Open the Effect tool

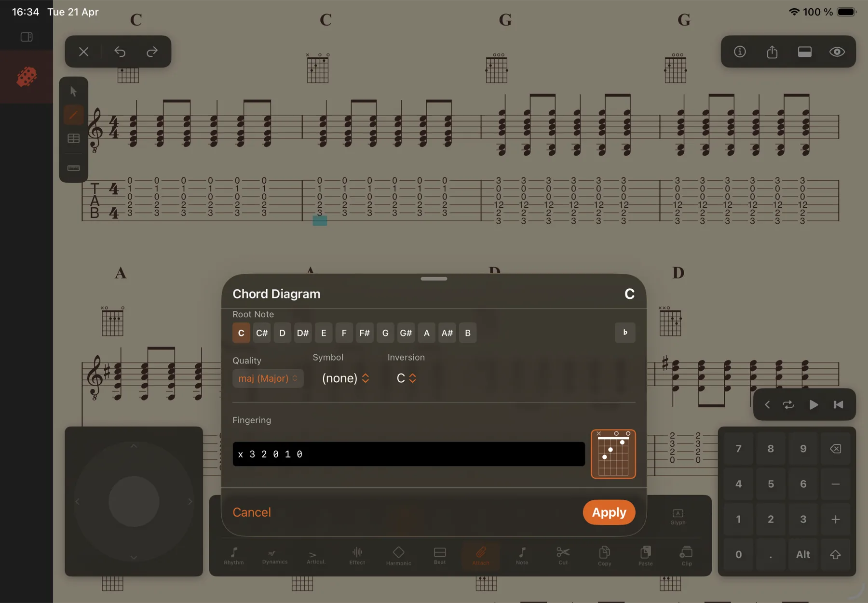pyautogui.click(x=357, y=556)
